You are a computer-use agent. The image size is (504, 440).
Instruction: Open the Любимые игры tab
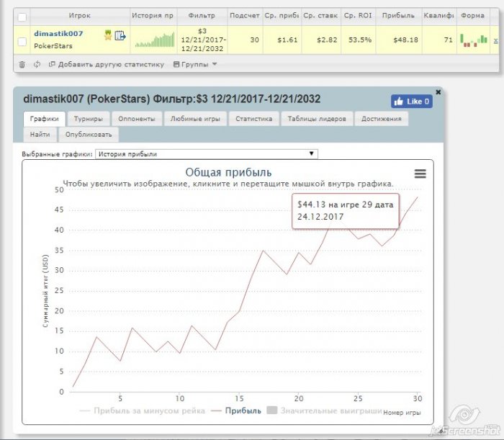pos(195,119)
